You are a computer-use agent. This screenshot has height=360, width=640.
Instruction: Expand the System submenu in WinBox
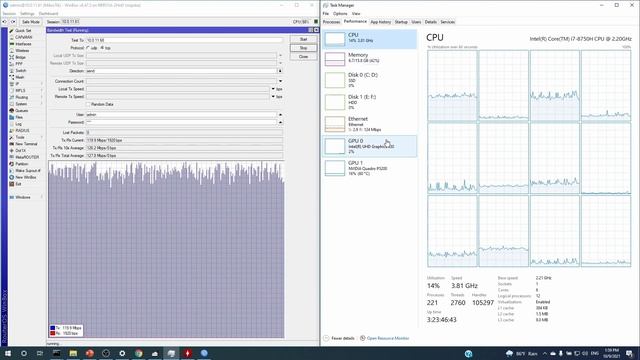coord(42,104)
